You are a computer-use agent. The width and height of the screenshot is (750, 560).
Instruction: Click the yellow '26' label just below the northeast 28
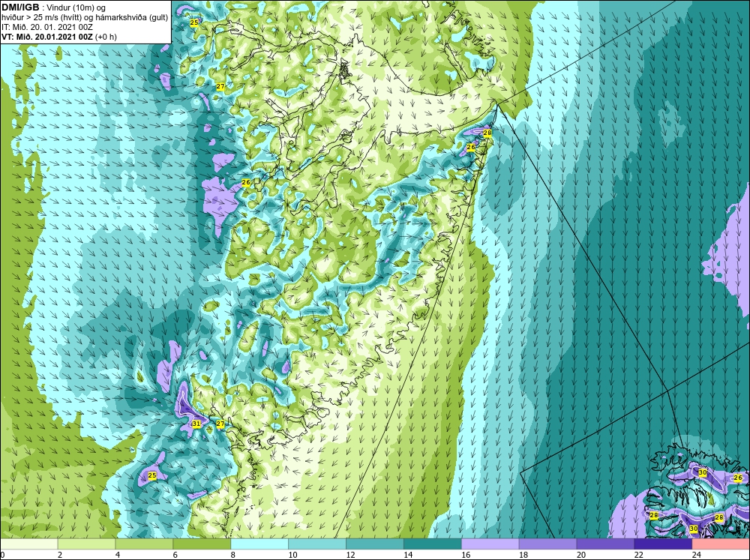click(x=471, y=147)
